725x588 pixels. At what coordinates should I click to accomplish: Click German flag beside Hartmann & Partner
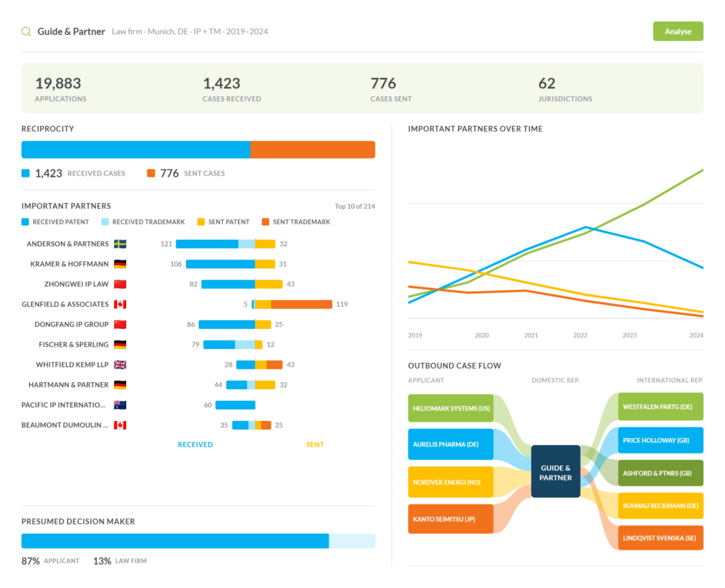pyautogui.click(x=120, y=385)
